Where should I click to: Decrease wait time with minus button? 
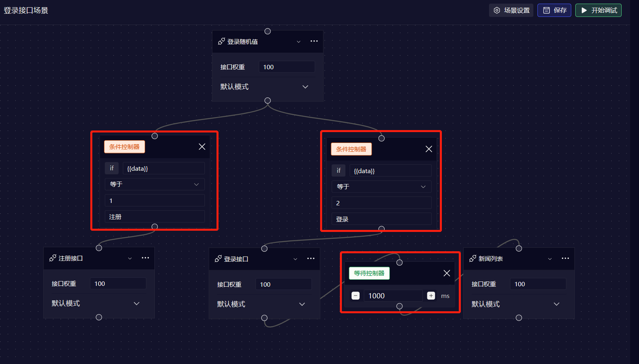coord(355,296)
